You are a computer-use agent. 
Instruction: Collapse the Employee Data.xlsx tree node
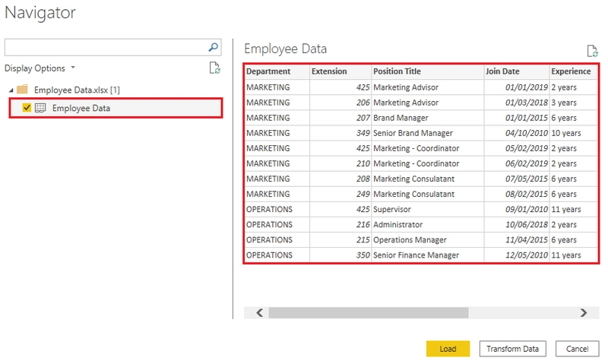[x=11, y=90]
